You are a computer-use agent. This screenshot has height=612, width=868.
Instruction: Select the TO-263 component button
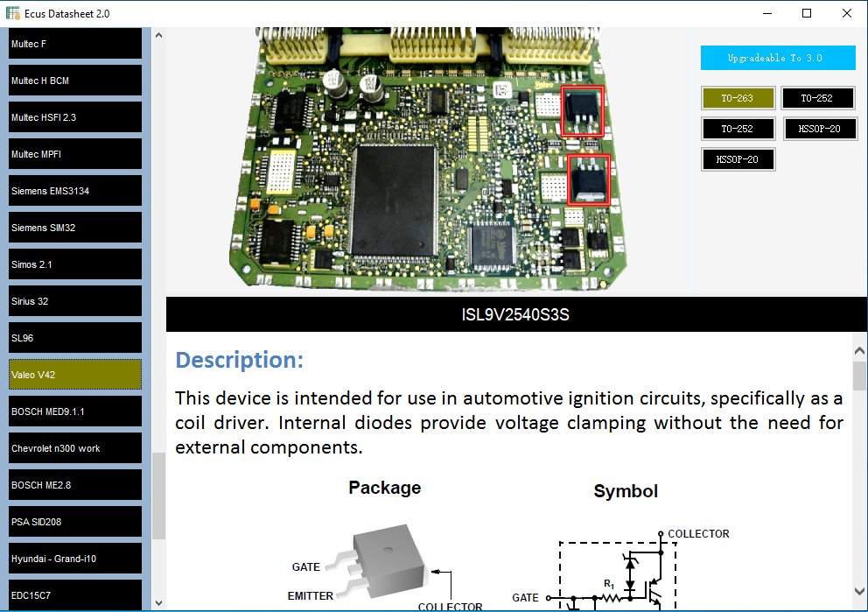738,98
